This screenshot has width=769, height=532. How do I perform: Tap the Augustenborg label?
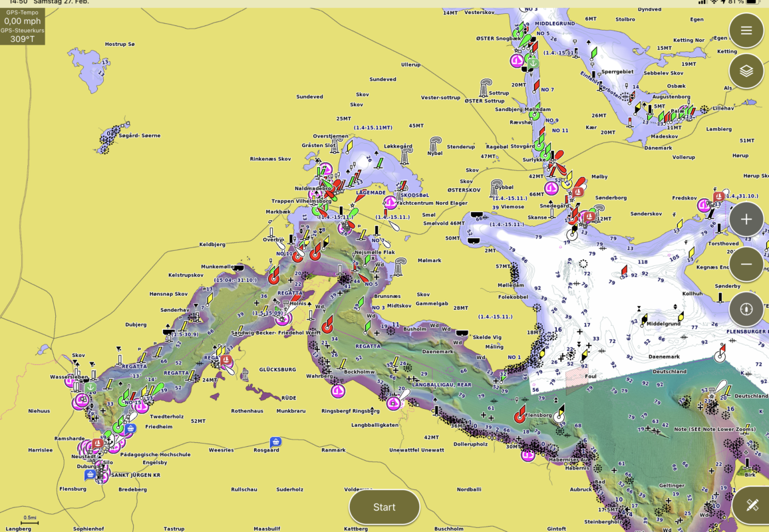671,96
